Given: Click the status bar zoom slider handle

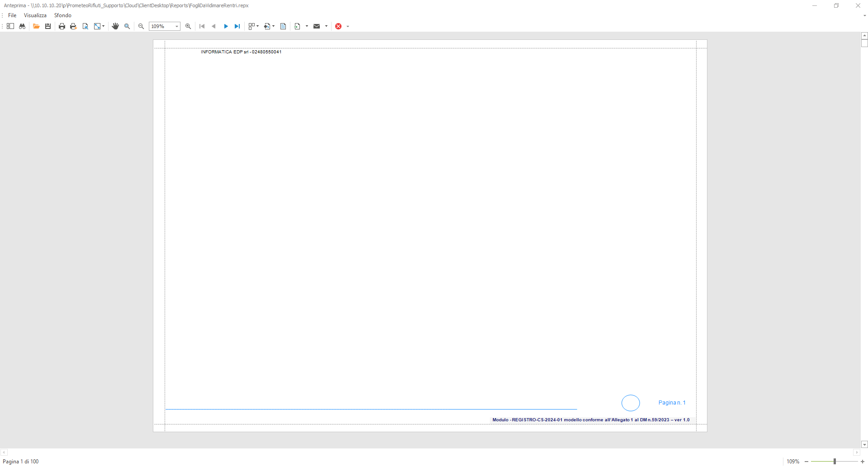Looking at the screenshot, I should pos(835,462).
